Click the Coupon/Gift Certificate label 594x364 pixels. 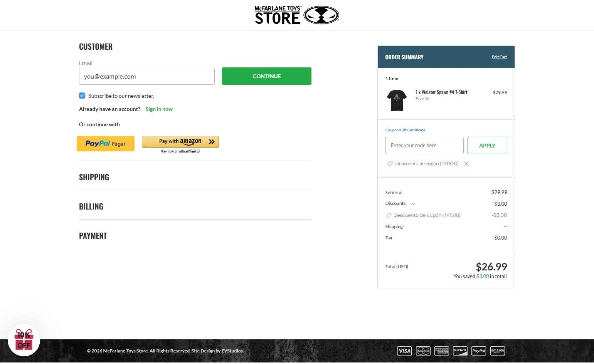pos(405,130)
